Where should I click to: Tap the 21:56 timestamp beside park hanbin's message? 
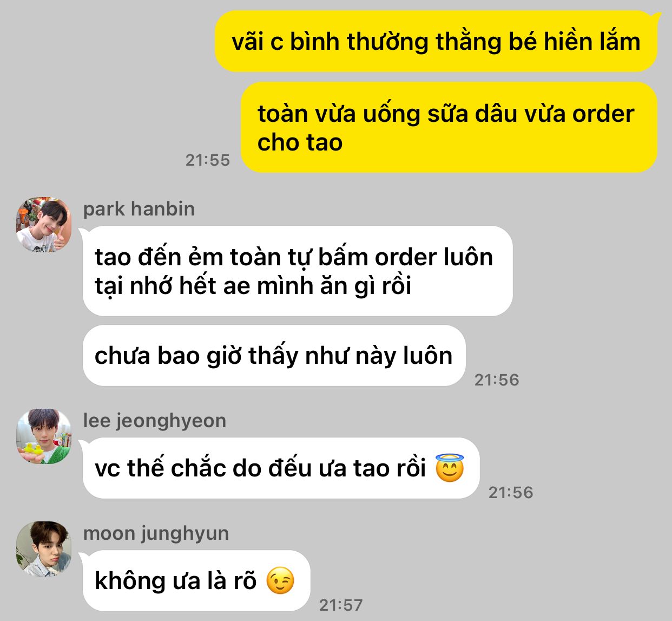pyautogui.click(x=497, y=380)
